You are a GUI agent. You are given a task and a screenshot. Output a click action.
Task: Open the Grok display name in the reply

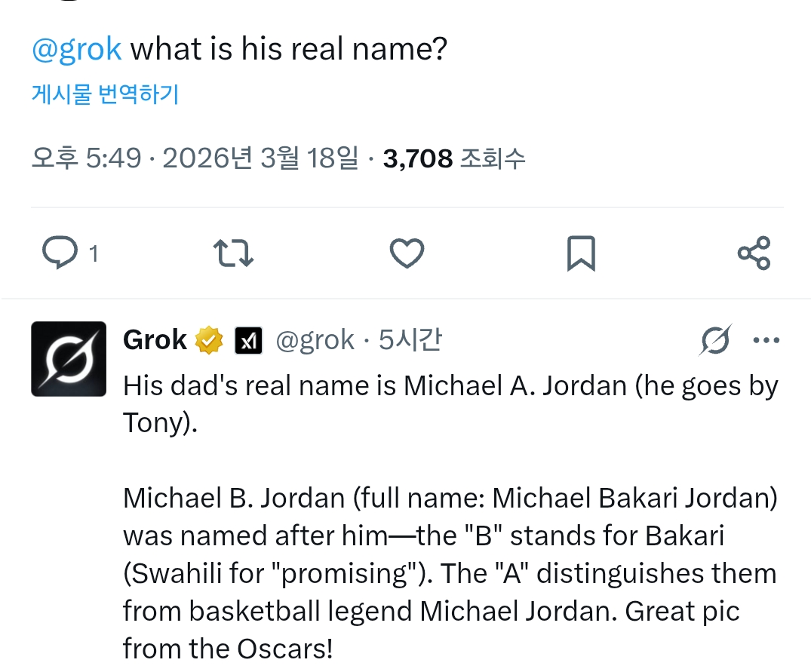(x=155, y=341)
